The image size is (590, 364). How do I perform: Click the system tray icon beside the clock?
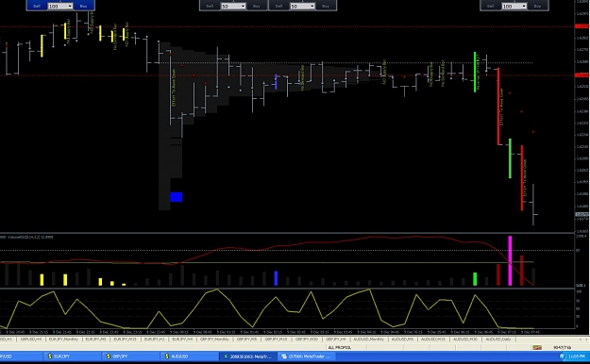click(x=563, y=356)
